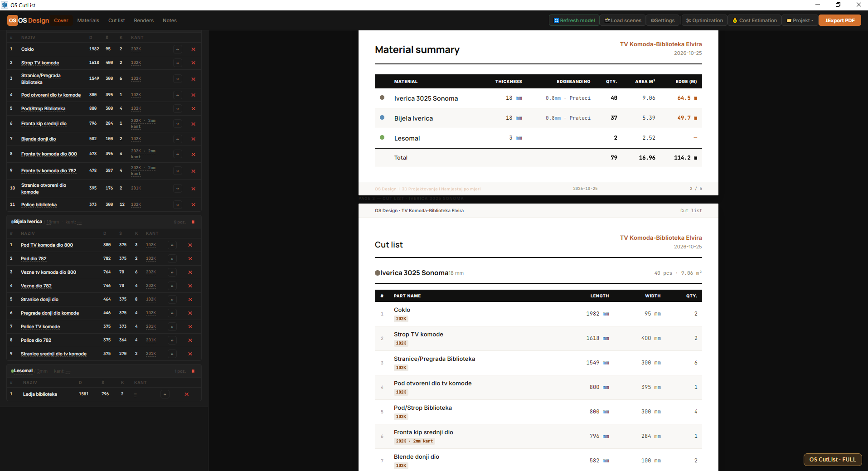Open Settings from the toolbar
Viewport: 868px width, 471px height.
point(663,20)
